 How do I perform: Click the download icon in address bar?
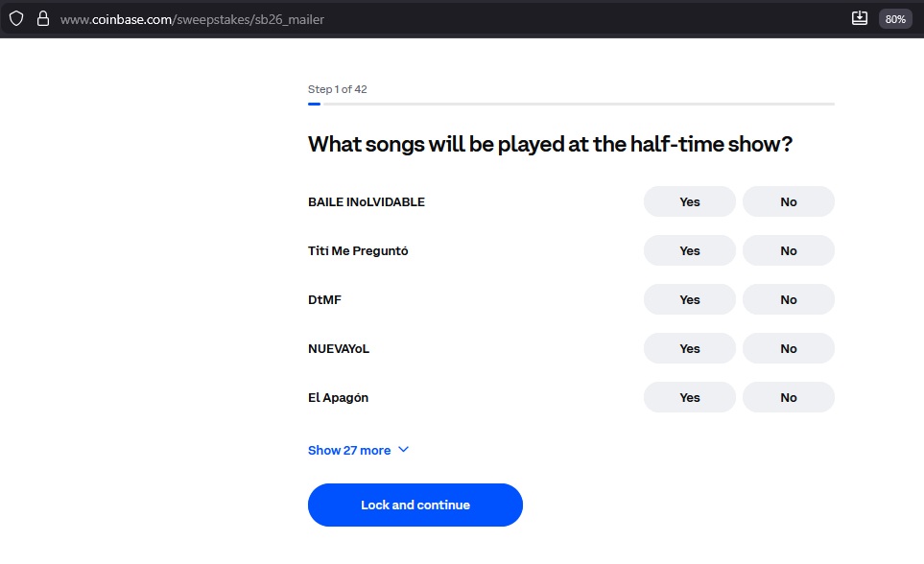859,18
